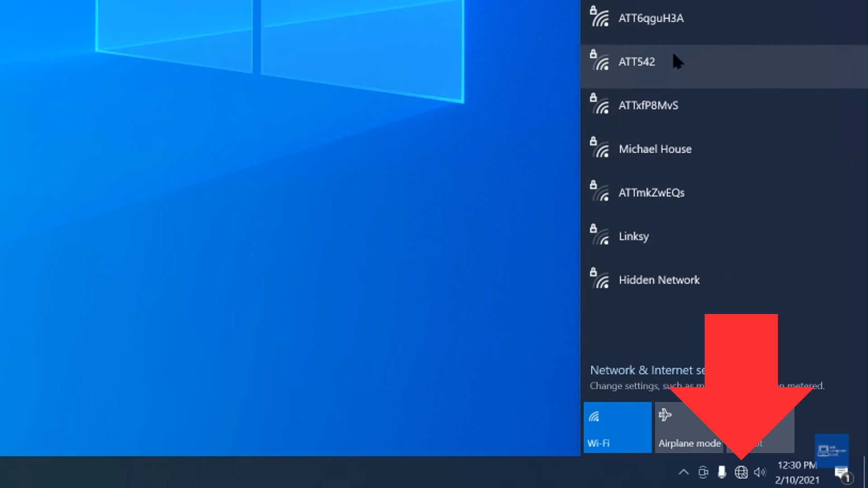The height and width of the screenshot is (488, 868).
Task: Open the clock showing 12:30 PM
Action: pyautogui.click(x=797, y=472)
